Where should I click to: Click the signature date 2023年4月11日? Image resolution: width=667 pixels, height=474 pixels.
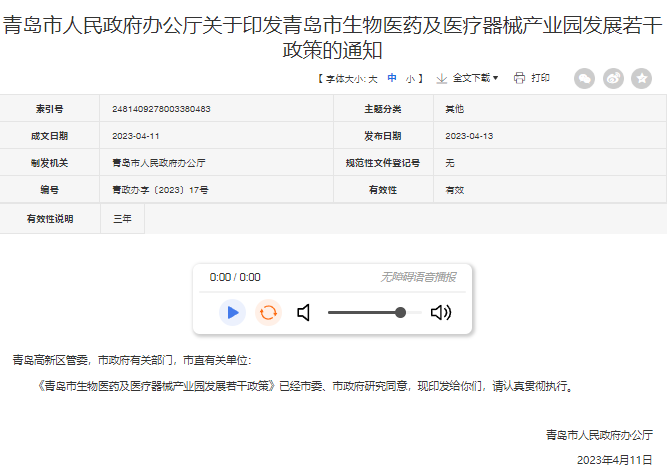coord(614,460)
